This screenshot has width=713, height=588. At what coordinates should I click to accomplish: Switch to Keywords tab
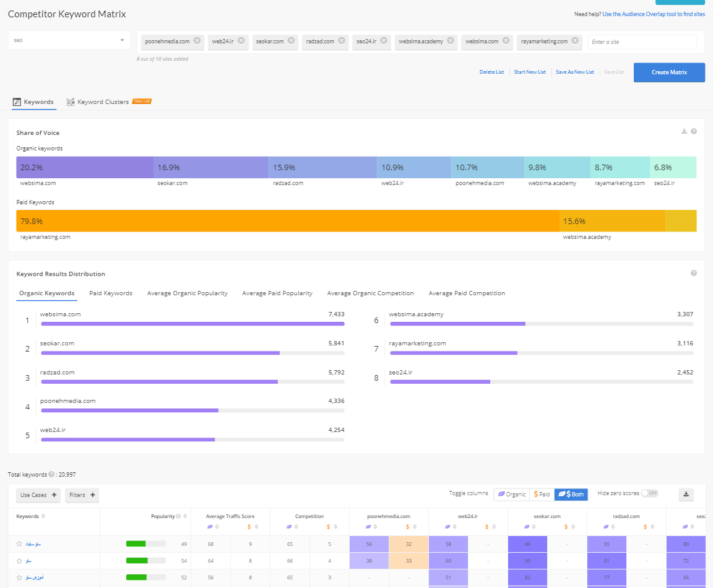[x=33, y=102]
